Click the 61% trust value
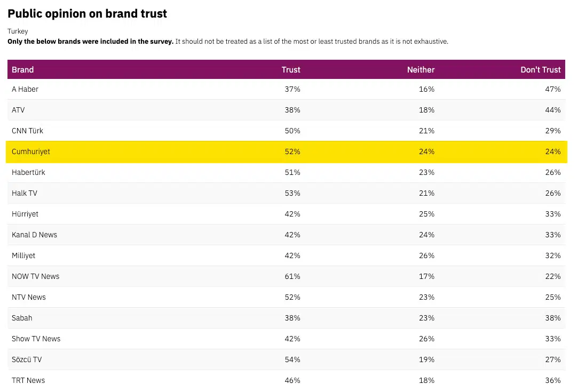Screen dimensions: 578x392 (x=292, y=276)
